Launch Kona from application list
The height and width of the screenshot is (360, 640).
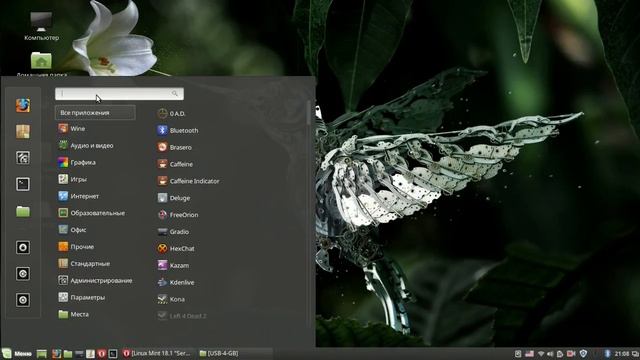tap(171, 299)
